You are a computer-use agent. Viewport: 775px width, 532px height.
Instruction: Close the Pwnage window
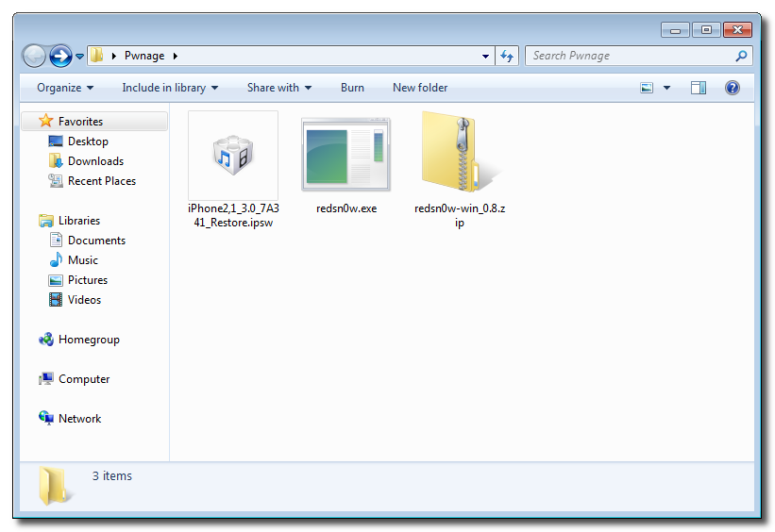[x=737, y=30]
